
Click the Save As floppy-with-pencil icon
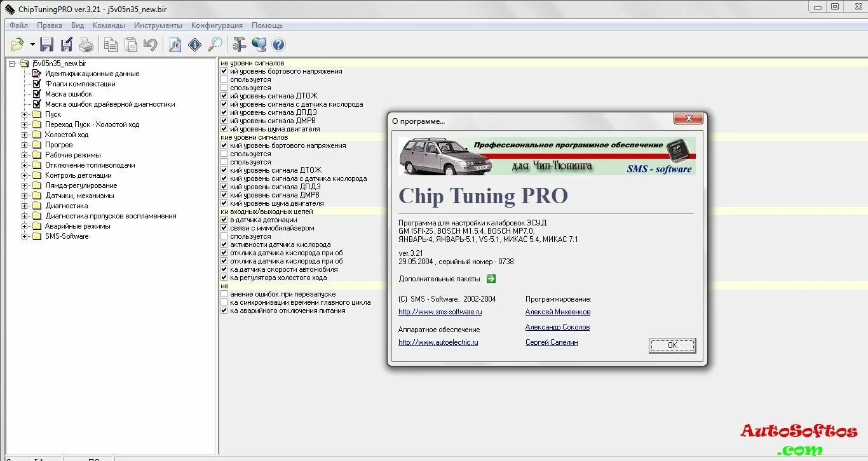(67, 44)
